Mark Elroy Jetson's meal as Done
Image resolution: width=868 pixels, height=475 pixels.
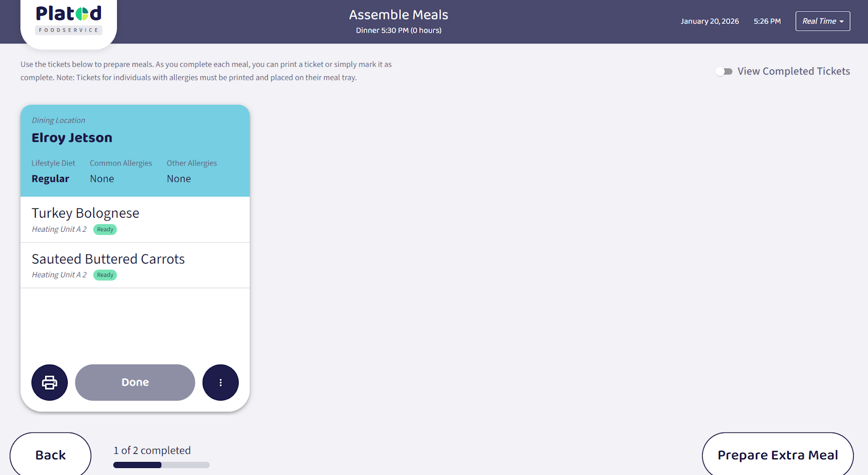[x=135, y=382]
